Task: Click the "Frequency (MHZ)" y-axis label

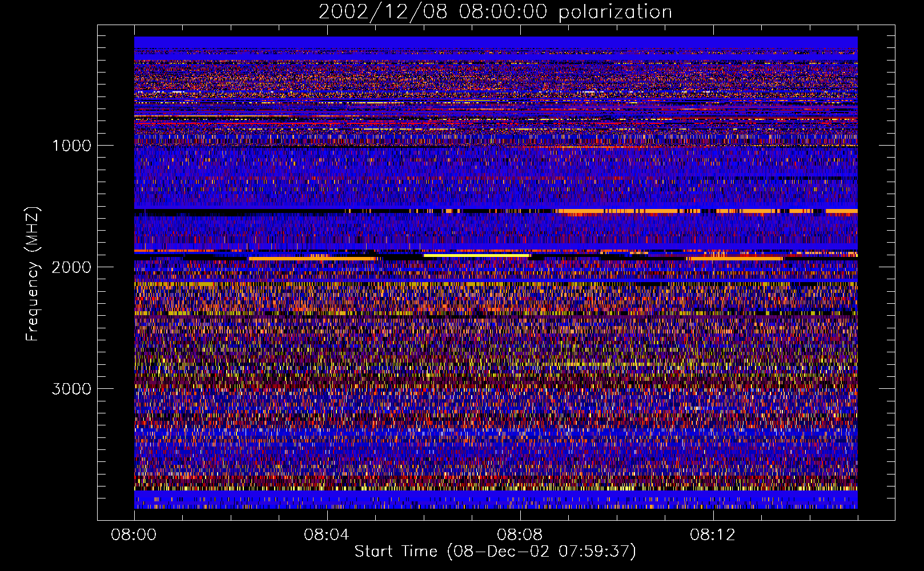Action: pyautogui.click(x=32, y=274)
